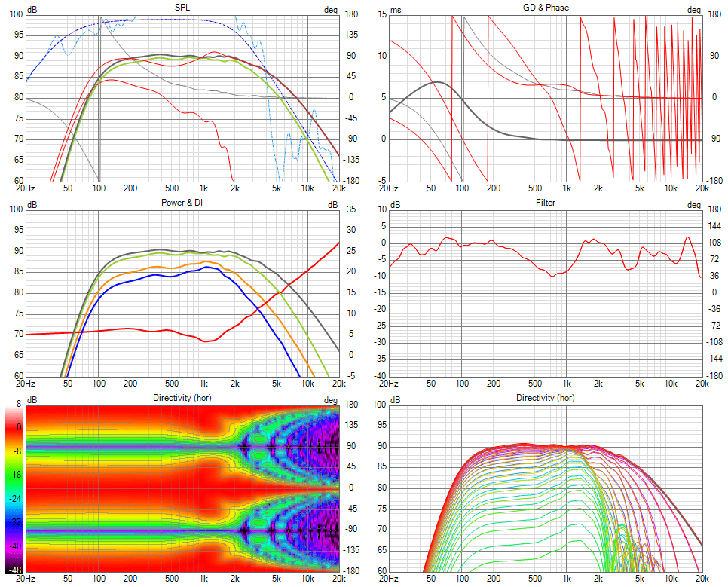Click the GD & Phase chart title
This screenshot has height=587, width=728.
tap(546, 8)
